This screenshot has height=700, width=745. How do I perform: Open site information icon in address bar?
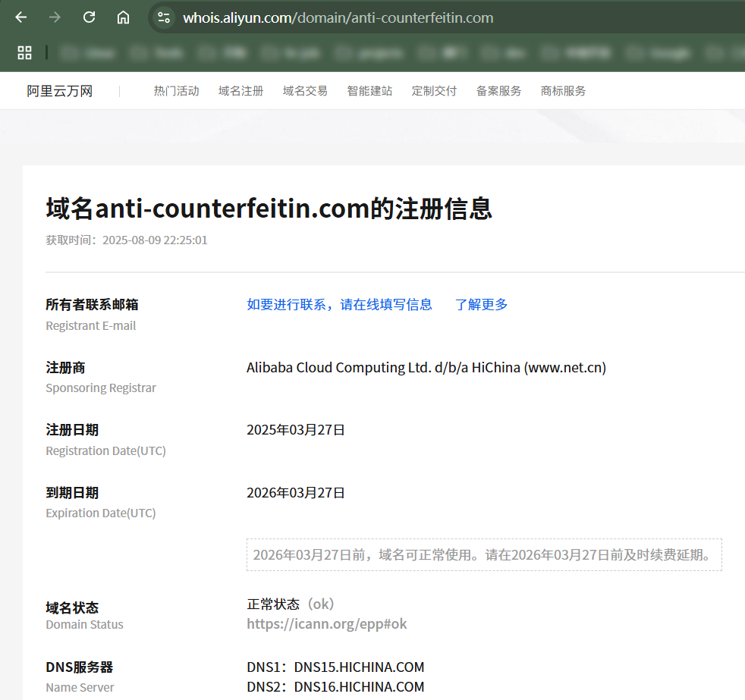pyautogui.click(x=164, y=17)
